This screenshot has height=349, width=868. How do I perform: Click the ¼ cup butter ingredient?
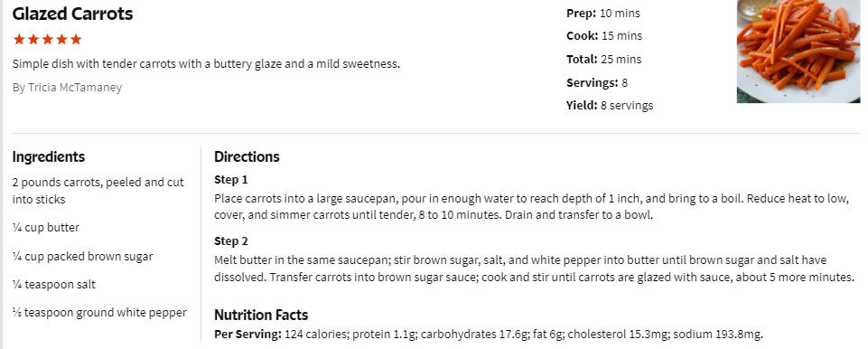[46, 228]
